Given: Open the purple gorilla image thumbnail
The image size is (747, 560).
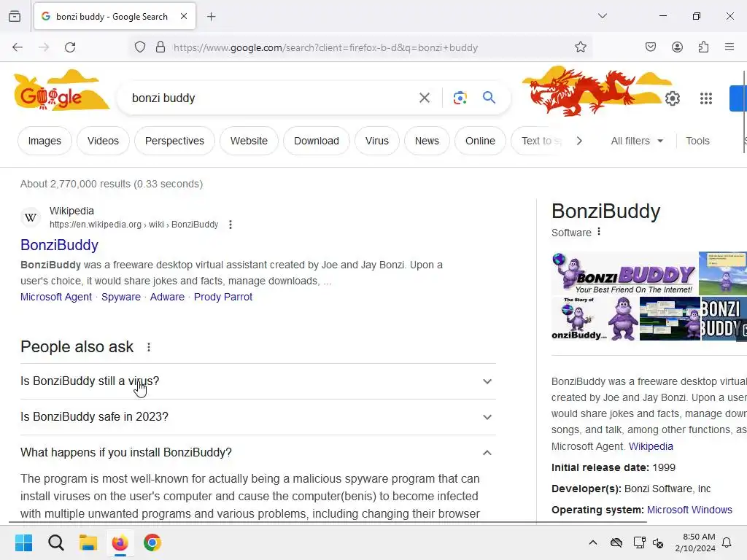Looking at the screenshot, I should (624, 319).
